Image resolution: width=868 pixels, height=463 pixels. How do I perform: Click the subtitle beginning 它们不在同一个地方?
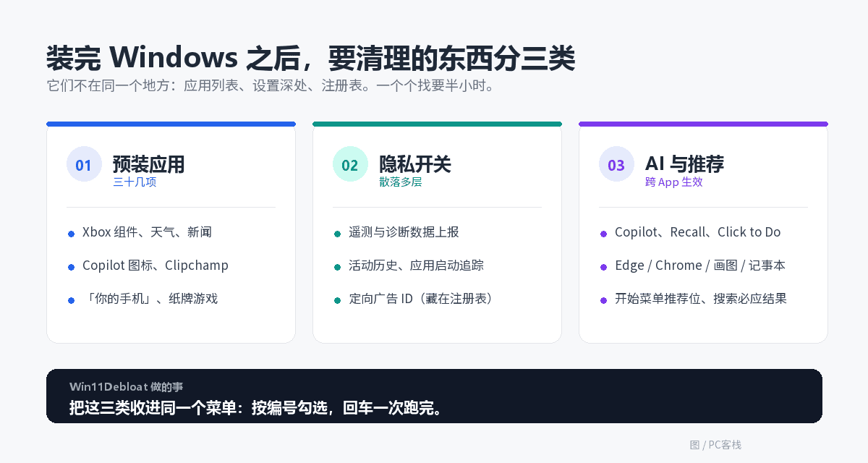pyautogui.click(x=271, y=85)
